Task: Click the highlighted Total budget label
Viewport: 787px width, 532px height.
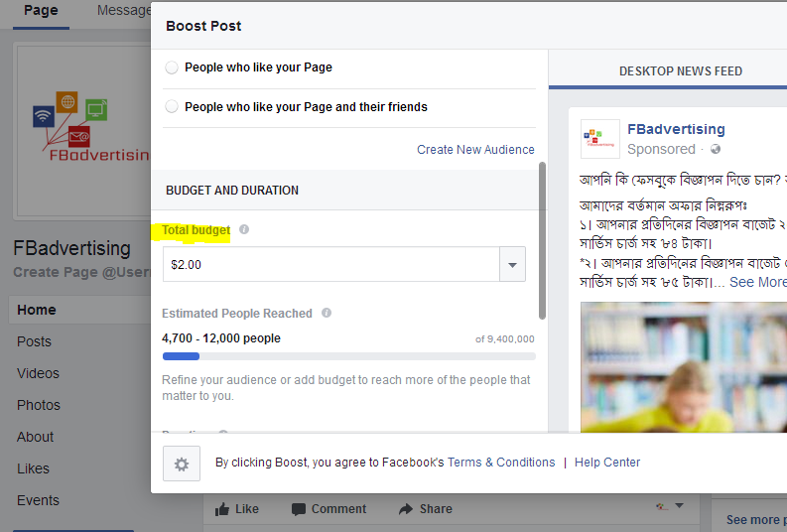Action: [196, 230]
